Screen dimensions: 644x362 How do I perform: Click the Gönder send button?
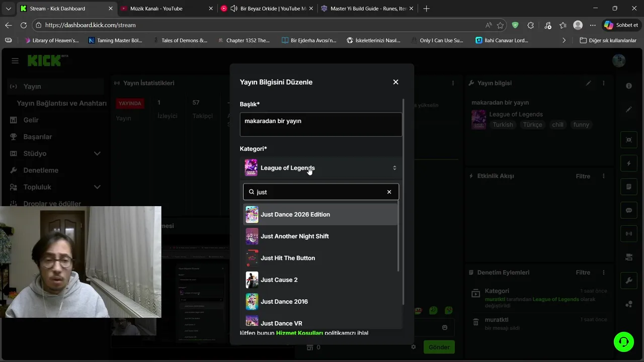click(x=439, y=347)
